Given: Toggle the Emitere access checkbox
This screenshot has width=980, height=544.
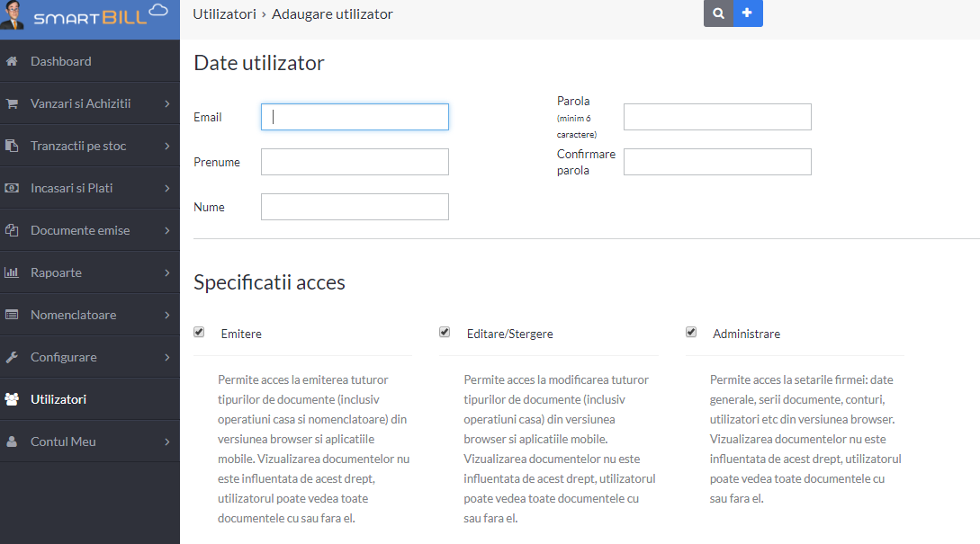Looking at the screenshot, I should tap(199, 333).
